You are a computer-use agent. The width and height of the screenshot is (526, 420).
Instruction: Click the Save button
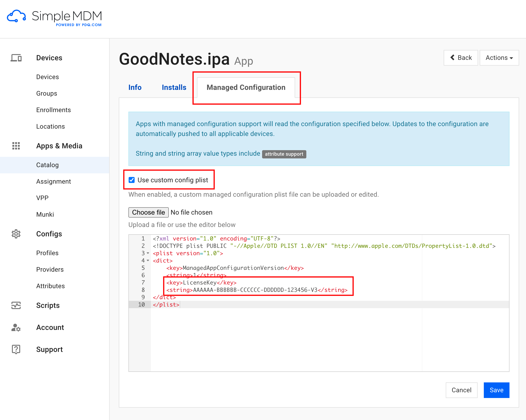(x=496, y=390)
